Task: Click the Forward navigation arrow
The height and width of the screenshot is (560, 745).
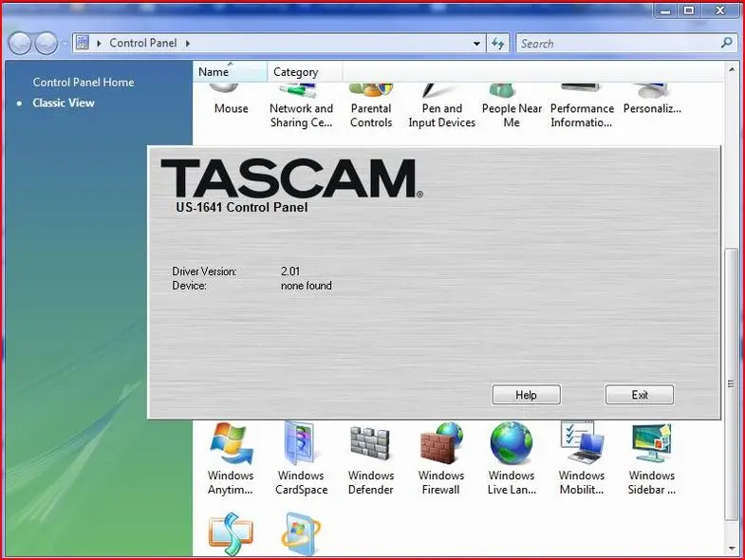Action: pos(47,44)
